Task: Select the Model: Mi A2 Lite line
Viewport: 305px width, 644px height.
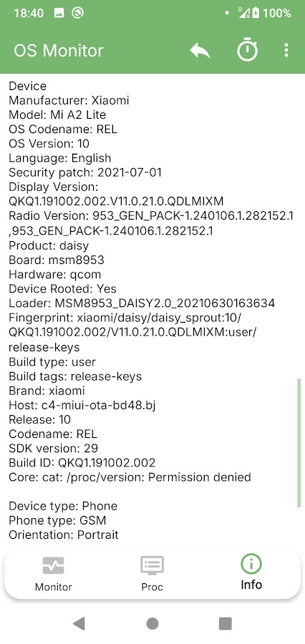Action: tap(57, 114)
